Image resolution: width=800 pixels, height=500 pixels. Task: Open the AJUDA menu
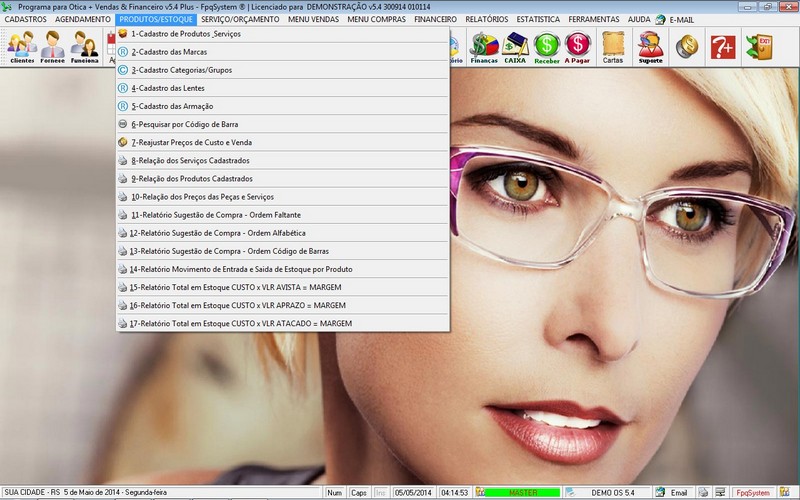coord(639,19)
